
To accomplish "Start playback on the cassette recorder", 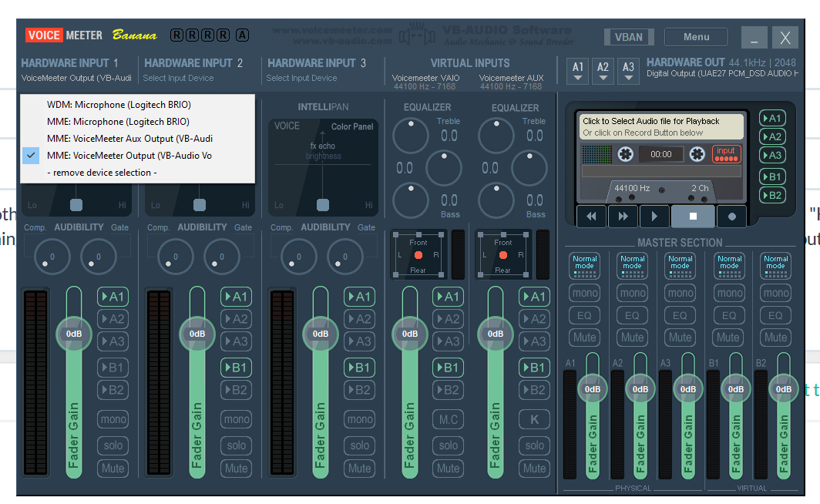I will coord(654,216).
